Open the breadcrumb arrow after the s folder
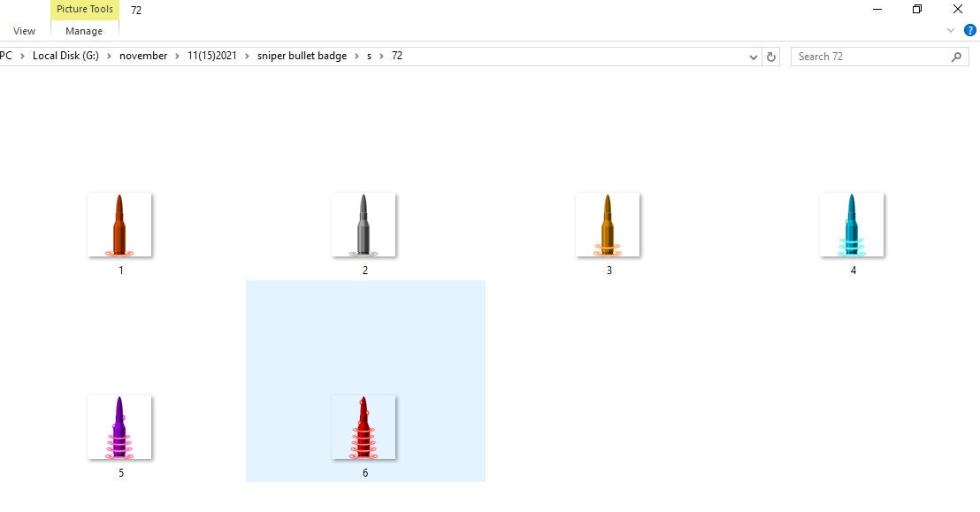The width and height of the screenshot is (980, 512). click(x=379, y=56)
